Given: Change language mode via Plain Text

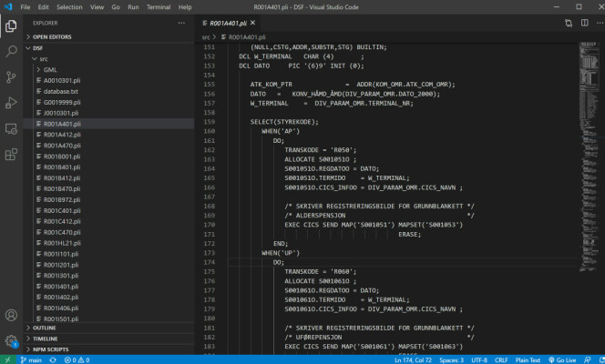Looking at the screenshot, I should [x=528, y=359].
